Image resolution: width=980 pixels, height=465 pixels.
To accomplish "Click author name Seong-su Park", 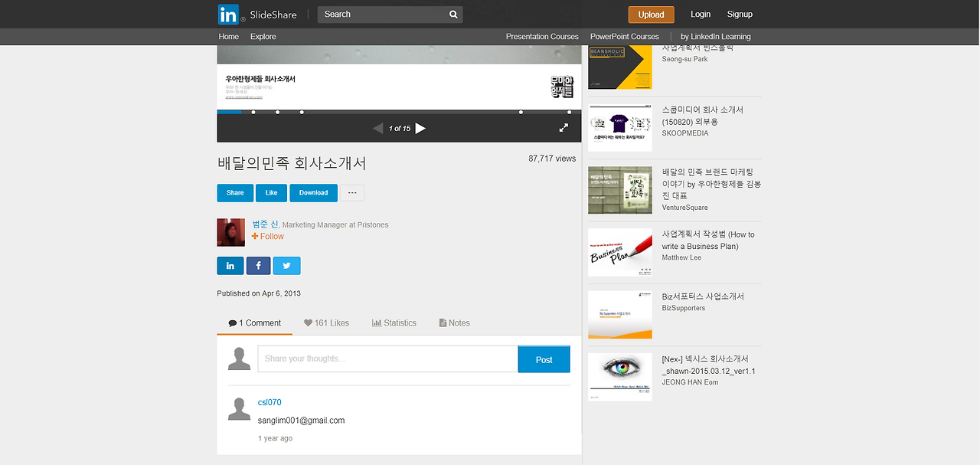I will click(684, 59).
